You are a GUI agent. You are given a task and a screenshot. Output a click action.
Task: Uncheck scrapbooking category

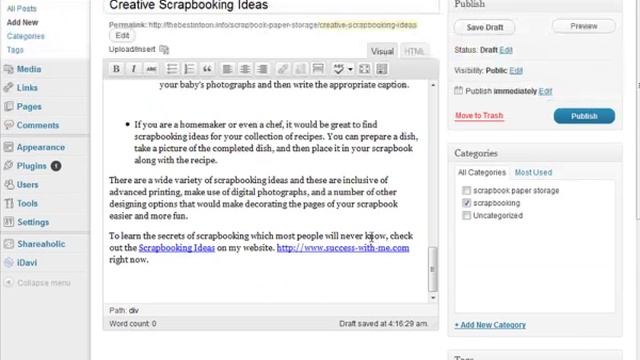point(467,203)
